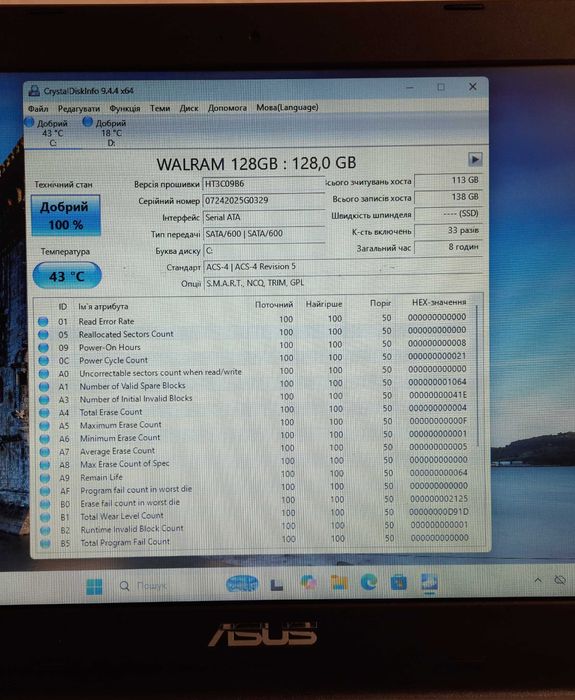Image resolution: width=575 pixels, height=700 pixels.
Task: Click the Windows Start button
Action: click(94, 587)
